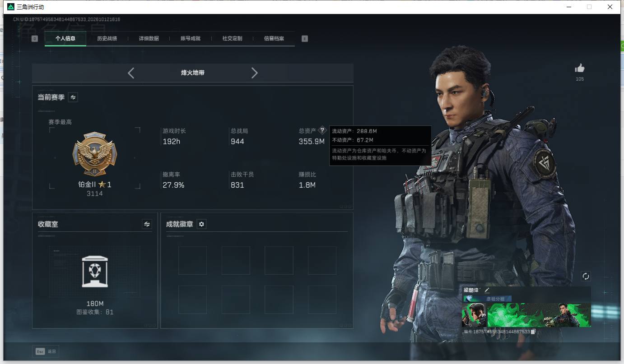Switch to previous mode with left chevron
Image resolution: width=624 pixels, height=364 pixels.
(x=131, y=73)
